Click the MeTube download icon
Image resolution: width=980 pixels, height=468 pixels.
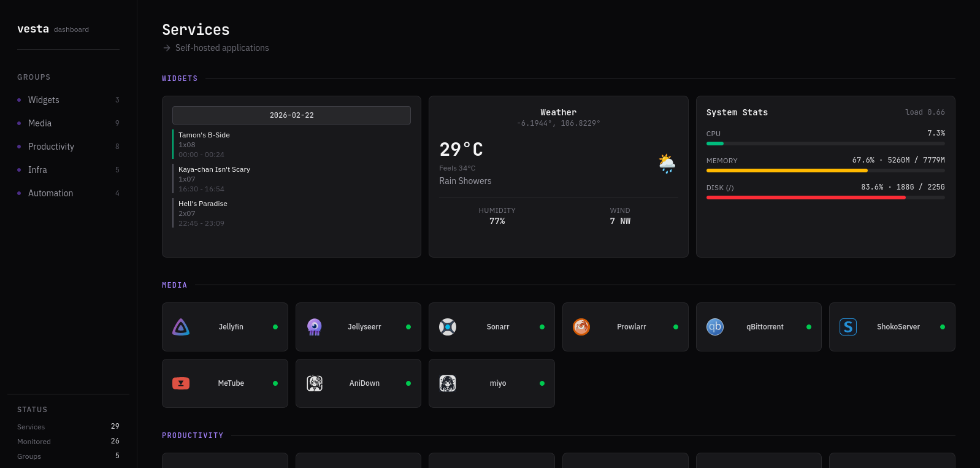point(181,383)
